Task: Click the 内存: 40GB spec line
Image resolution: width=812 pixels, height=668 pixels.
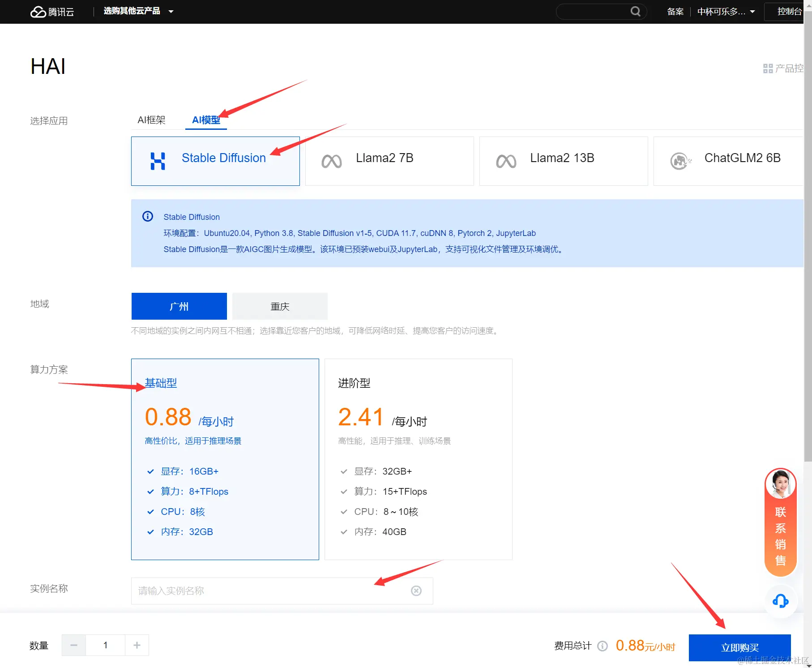Action: 380,532
